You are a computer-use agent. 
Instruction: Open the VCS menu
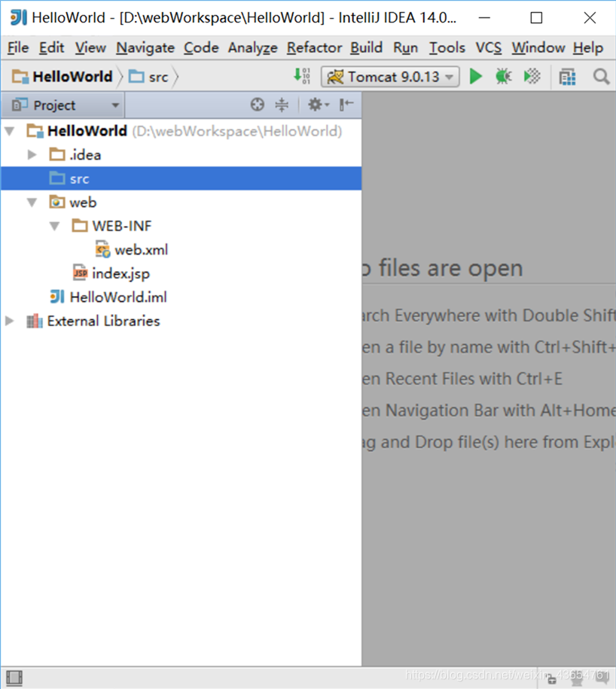coord(488,47)
